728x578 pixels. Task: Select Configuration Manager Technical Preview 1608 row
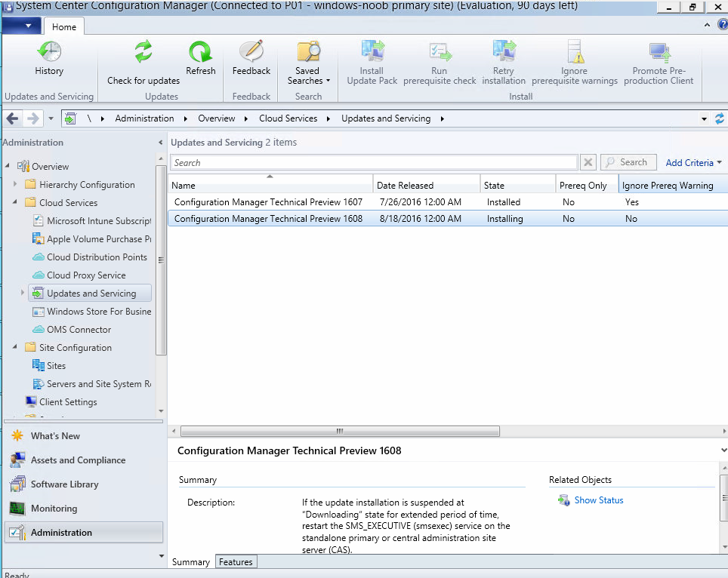[x=448, y=219]
